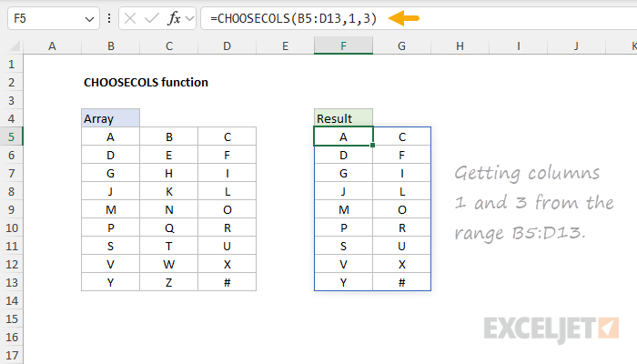Click the Name Box showing F5
Screen dimensions: 637x364
tap(53, 18)
